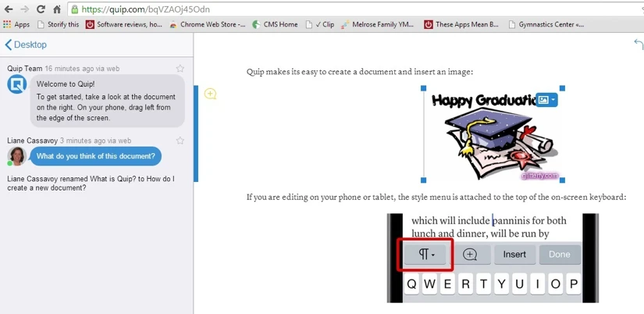The image size is (644, 314).
Task: Star Liane Cassavoy's message
Action: 180,141
